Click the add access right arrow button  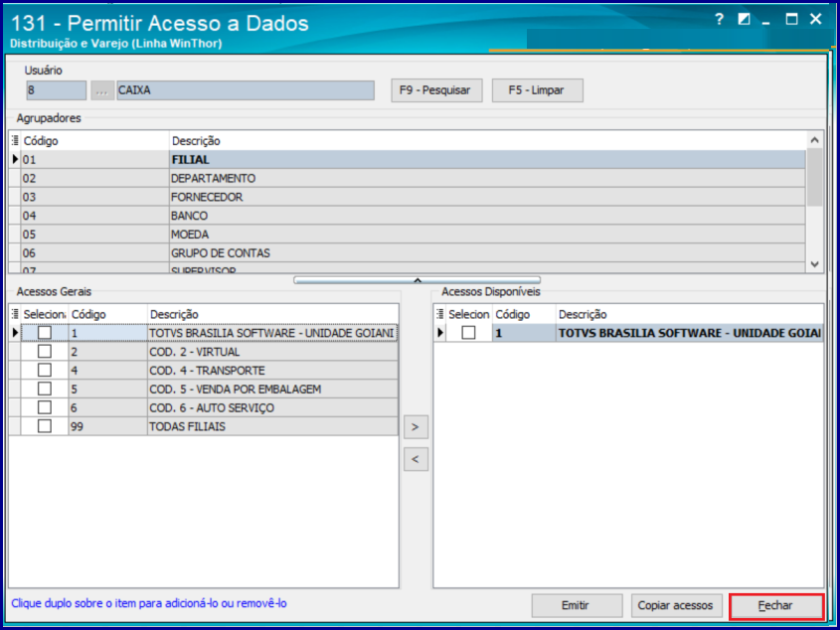416,427
